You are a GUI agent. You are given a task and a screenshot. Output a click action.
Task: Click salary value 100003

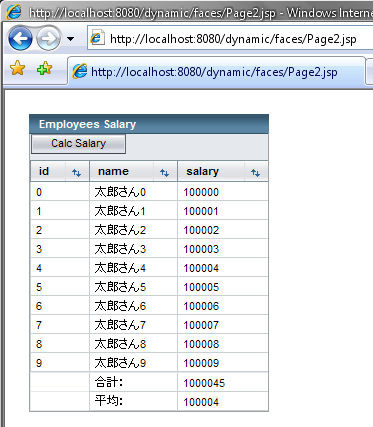click(x=201, y=249)
